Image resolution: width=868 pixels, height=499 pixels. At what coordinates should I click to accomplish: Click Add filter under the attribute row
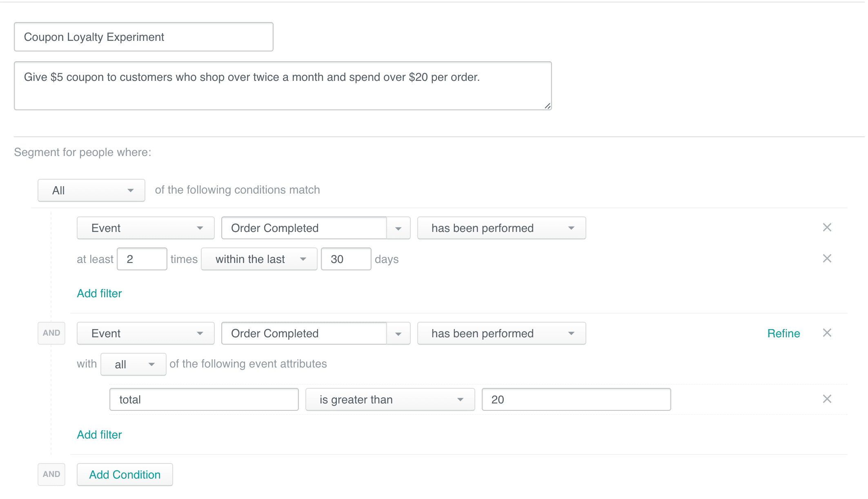coord(99,434)
